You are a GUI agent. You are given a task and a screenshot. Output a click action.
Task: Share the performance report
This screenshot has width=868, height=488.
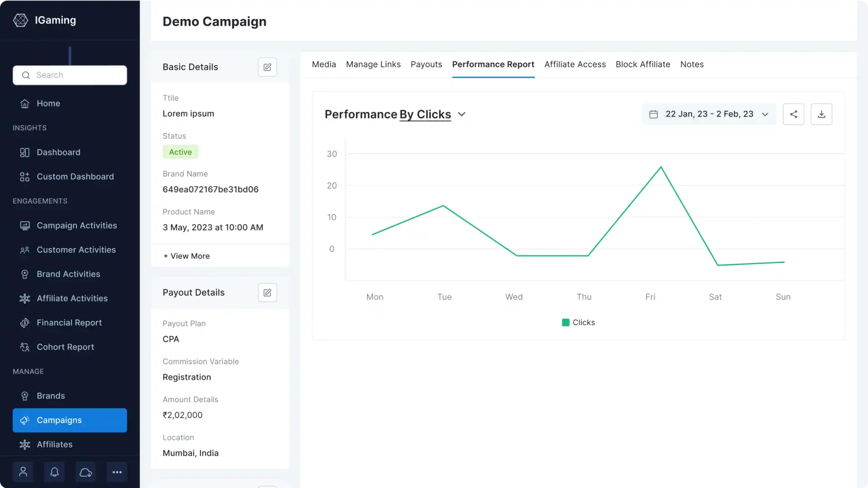[793, 114]
